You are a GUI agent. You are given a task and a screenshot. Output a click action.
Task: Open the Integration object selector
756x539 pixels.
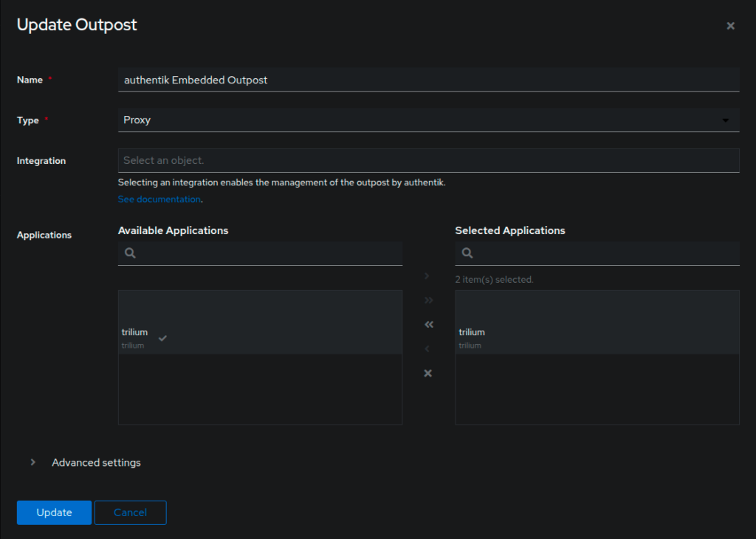[x=429, y=160]
